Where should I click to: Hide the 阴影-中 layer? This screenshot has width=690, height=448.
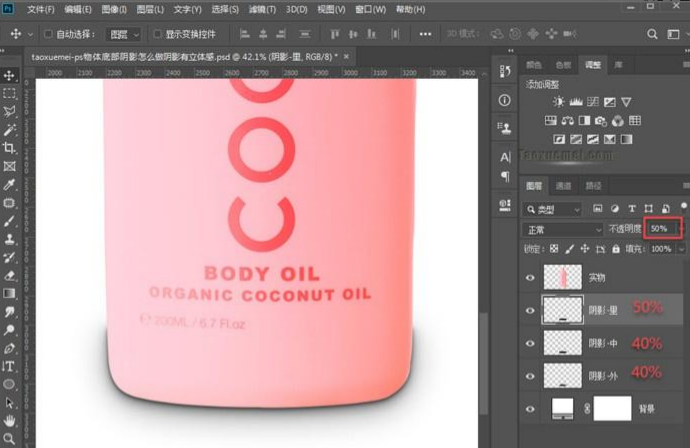pyautogui.click(x=530, y=343)
